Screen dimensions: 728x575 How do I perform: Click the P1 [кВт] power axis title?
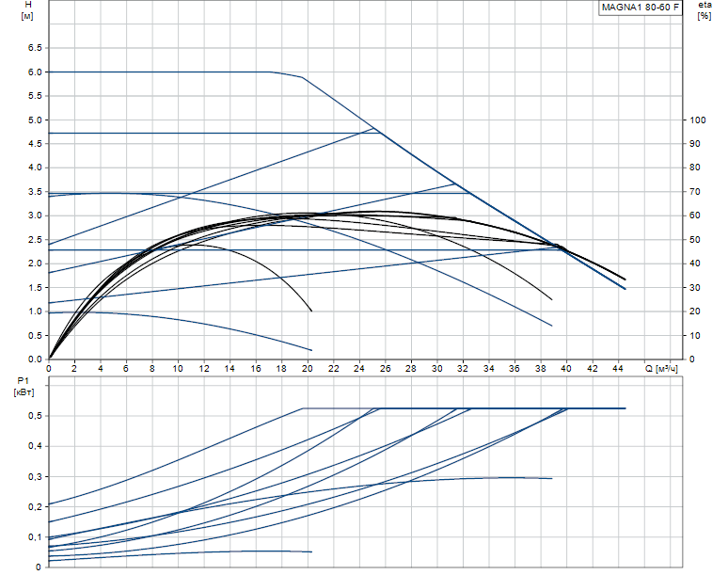(24, 387)
